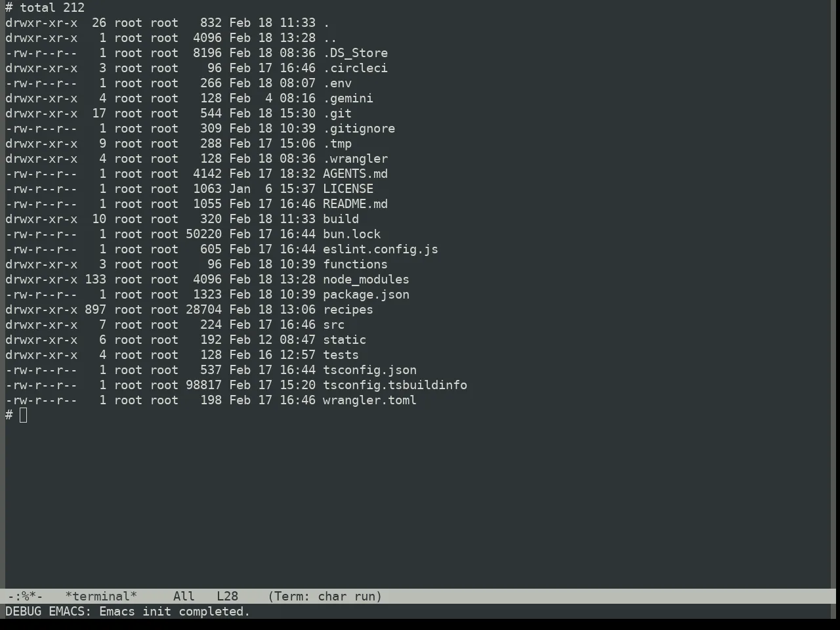Click on the .env file name
Screen dimensions: 840x630
point(337,83)
